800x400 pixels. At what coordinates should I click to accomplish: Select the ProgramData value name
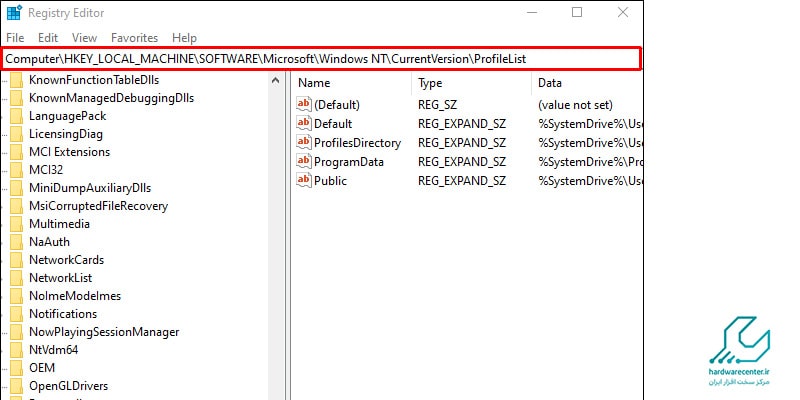[x=348, y=162]
